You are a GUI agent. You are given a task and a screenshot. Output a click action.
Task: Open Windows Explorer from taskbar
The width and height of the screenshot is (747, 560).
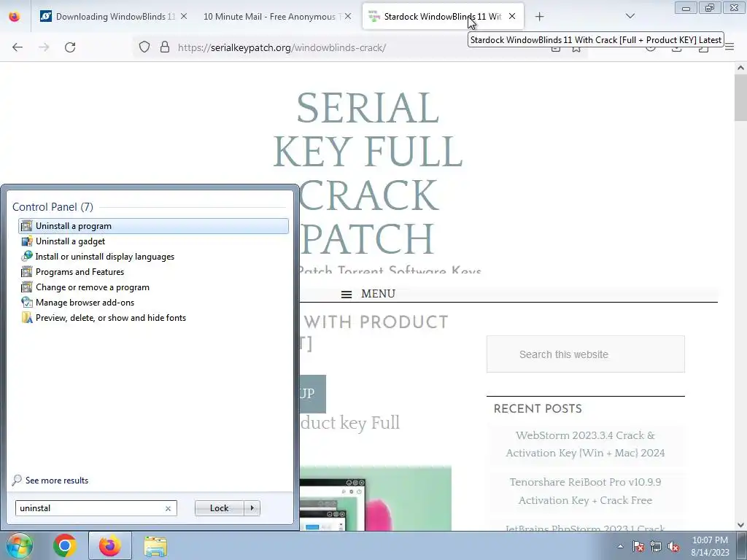[x=155, y=546]
